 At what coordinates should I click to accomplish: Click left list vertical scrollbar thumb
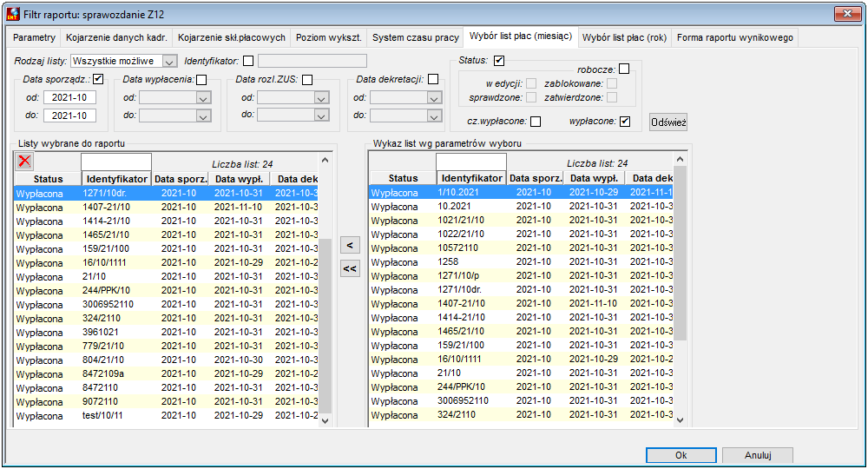point(325,327)
